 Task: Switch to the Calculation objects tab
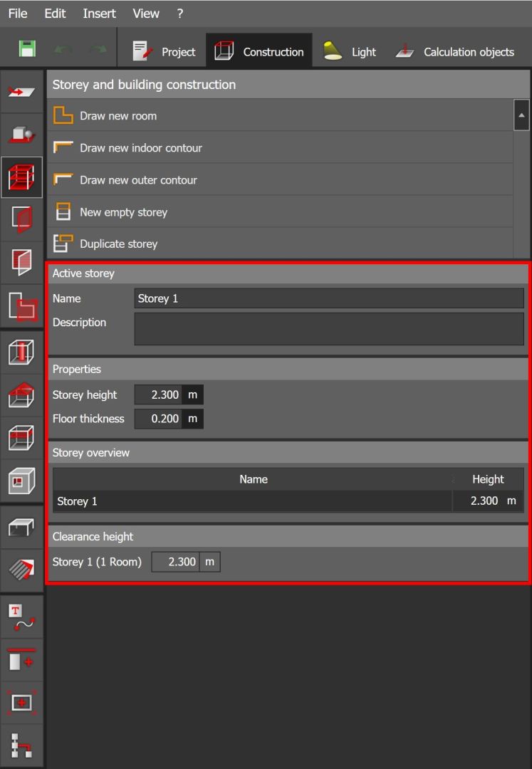(x=455, y=51)
